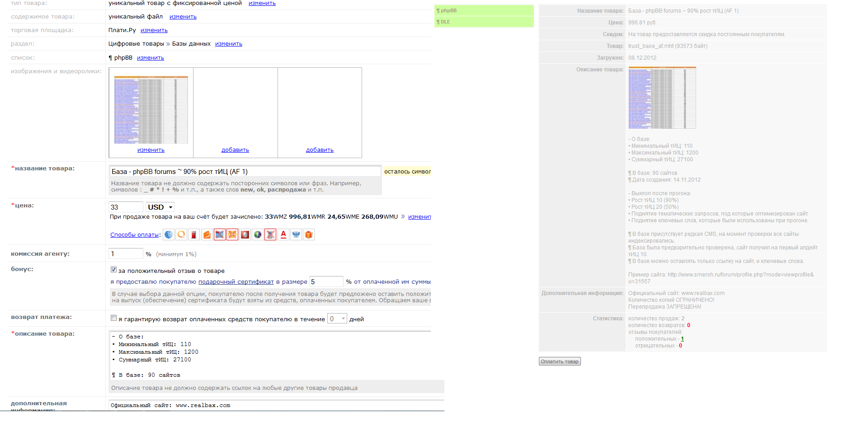Click the text 'Официальный сайт: www.realbax.com' in preview
868x431 pixels.
(676, 293)
